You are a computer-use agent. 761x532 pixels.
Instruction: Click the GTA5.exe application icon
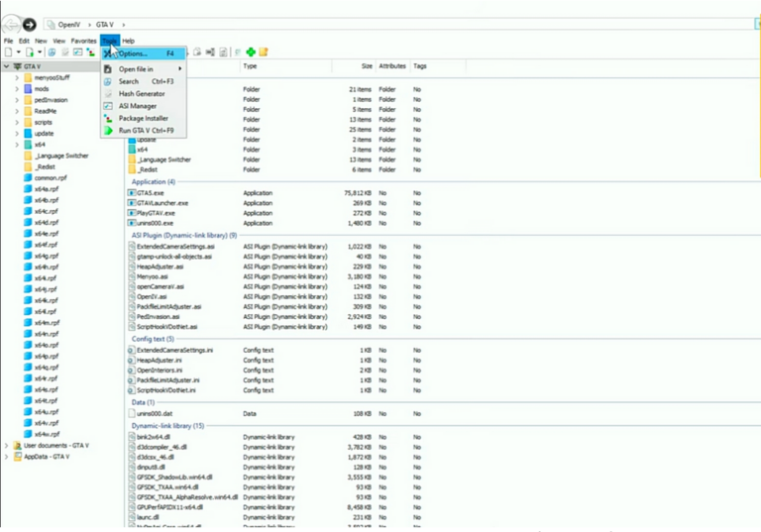point(132,193)
